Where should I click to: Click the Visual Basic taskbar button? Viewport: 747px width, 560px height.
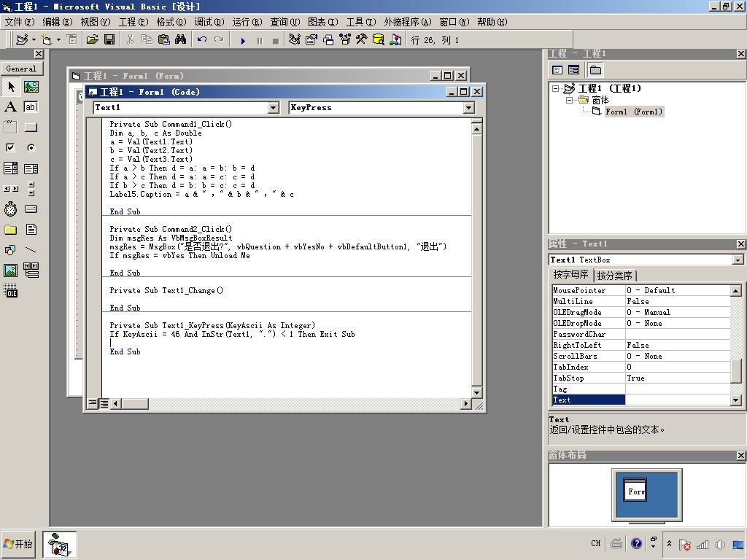(59, 544)
